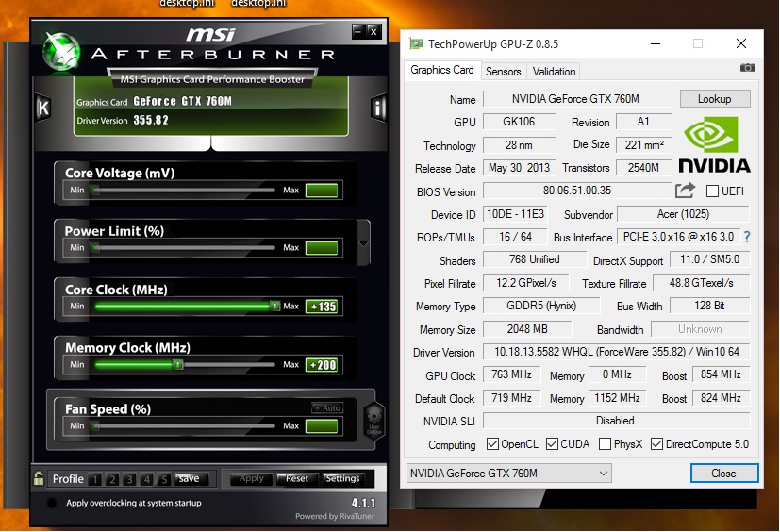780x532 pixels.
Task: Click the Power Limit value box
Action: [322, 248]
